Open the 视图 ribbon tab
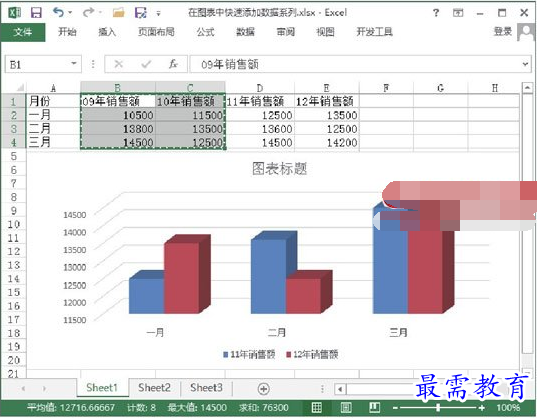Screen dimensions: 537x418 (x=325, y=32)
